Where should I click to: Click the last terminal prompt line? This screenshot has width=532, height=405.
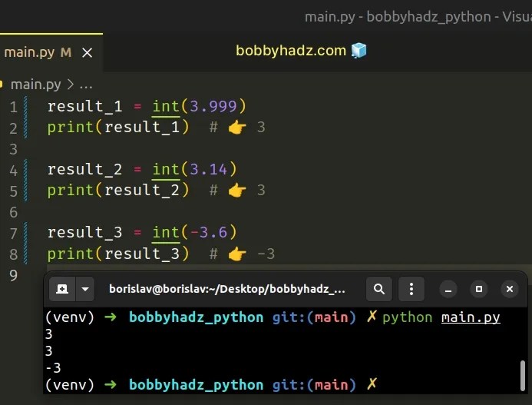pyautogui.click(x=210, y=385)
